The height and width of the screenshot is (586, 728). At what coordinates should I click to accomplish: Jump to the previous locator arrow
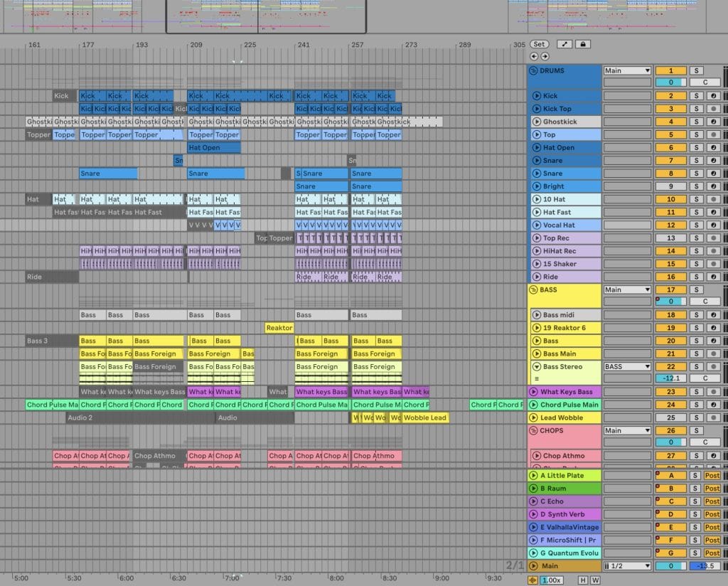click(x=535, y=56)
